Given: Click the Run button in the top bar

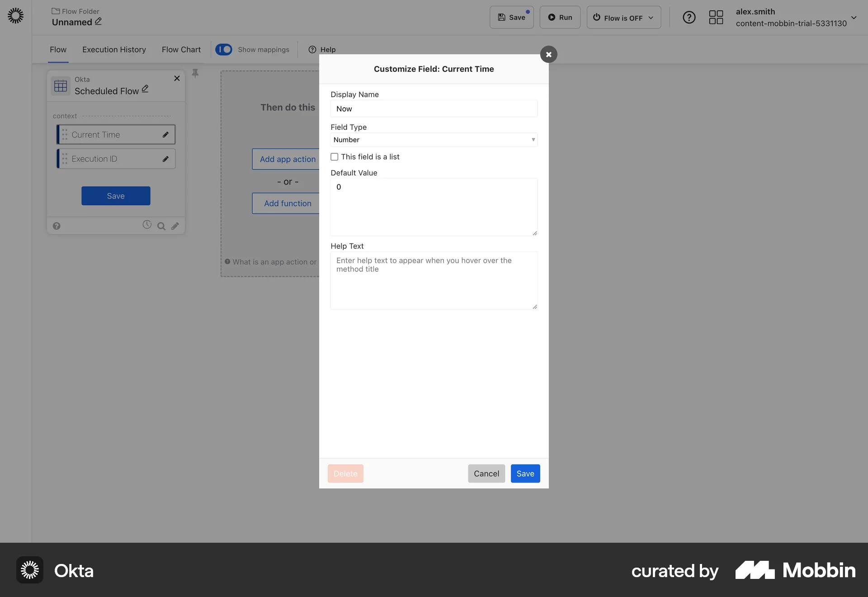Looking at the screenshot, I should pyautogui.click(x=560, y=17).
